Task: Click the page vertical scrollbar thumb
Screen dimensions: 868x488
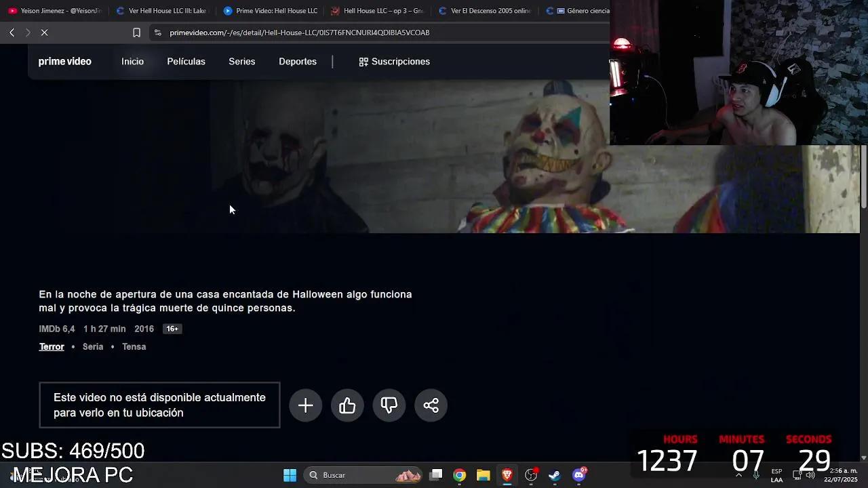Action: click(864, 176)
